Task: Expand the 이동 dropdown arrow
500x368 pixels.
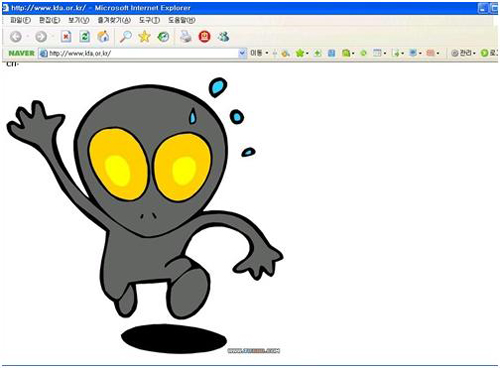Action: click(x=267, y=53)
